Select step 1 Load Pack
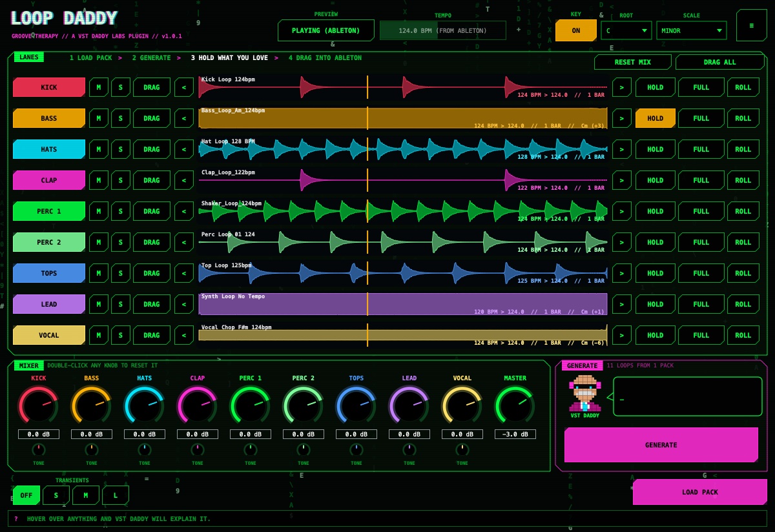The width and height of the screenshot is (775, 532). [91, 58]
